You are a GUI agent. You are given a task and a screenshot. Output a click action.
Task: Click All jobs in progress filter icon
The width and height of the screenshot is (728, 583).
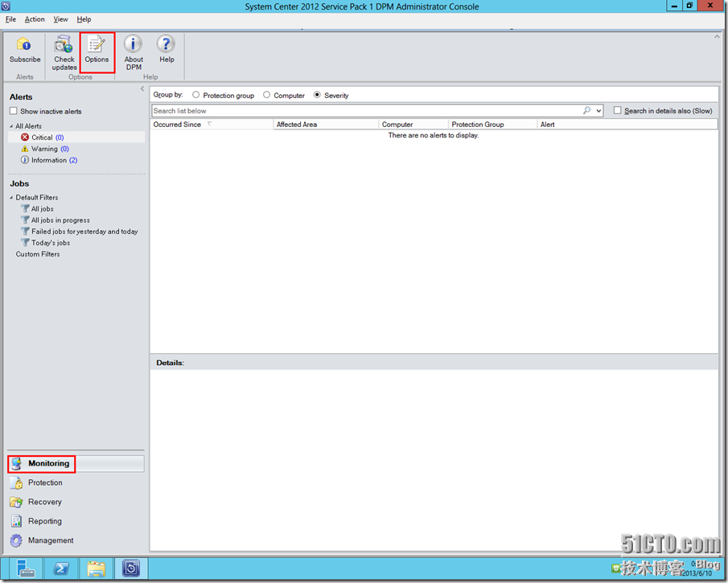[25, 220]
